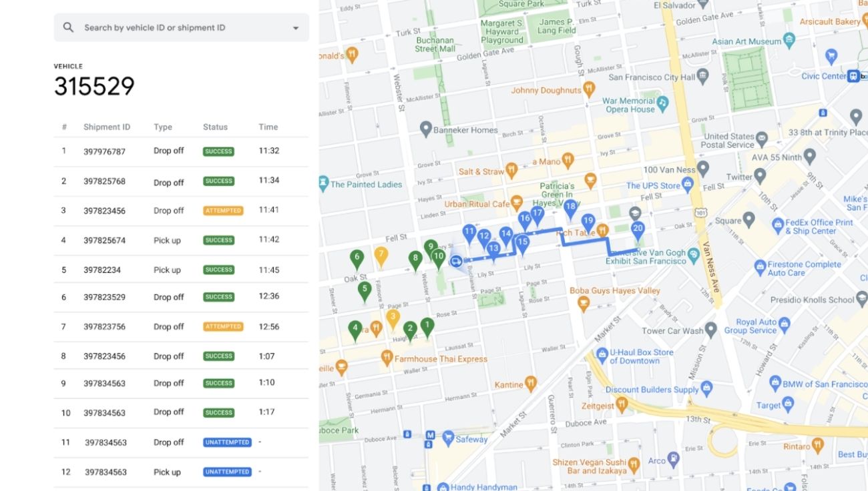This screenshot has width=868, height=491.
Task: Sort by the Status column header
Action: point(215,127)
